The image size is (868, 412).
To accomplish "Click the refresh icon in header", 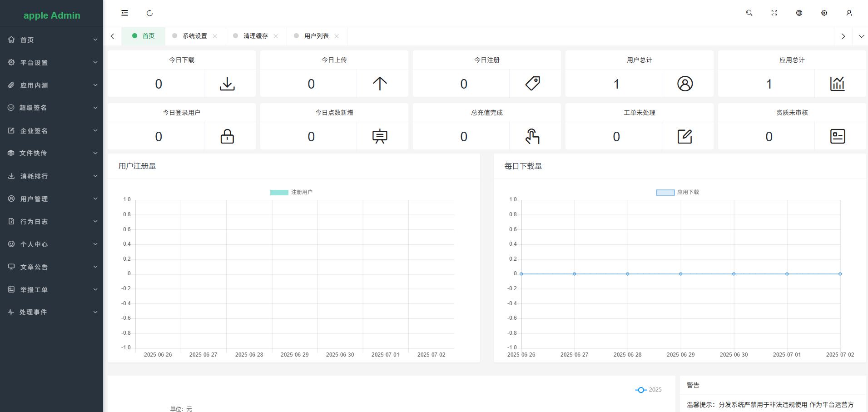I will (149, 13).
